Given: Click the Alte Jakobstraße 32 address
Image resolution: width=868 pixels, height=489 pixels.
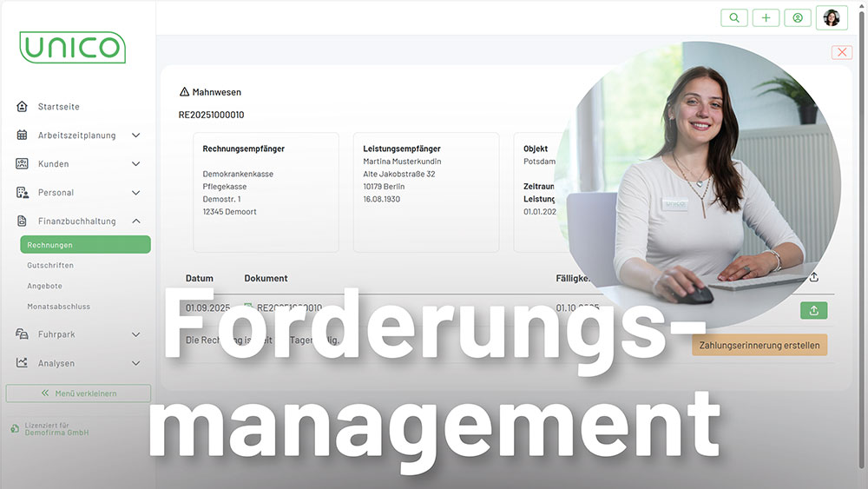Looking at the screenshot, I should (399, 174).
